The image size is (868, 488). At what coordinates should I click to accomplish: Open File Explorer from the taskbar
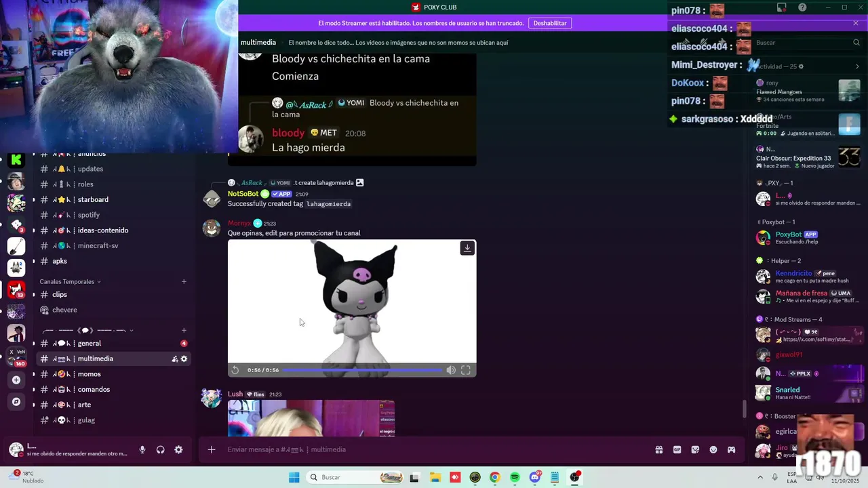(x=435, y=477)
